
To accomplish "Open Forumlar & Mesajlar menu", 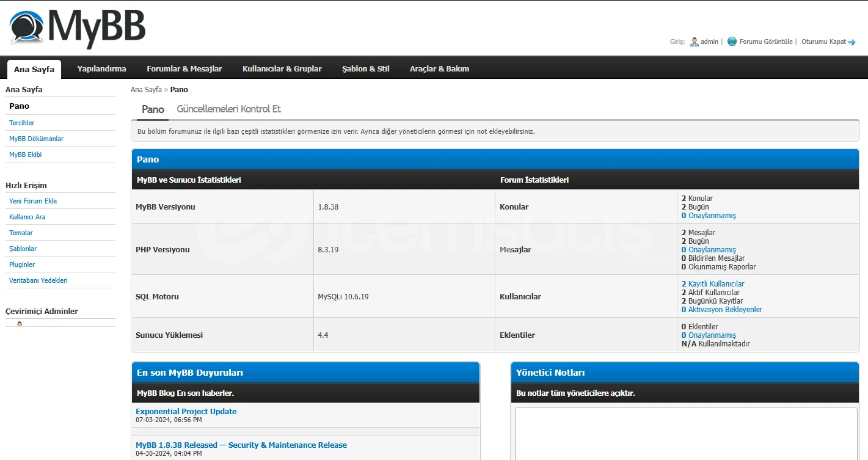I will [184, 69].
